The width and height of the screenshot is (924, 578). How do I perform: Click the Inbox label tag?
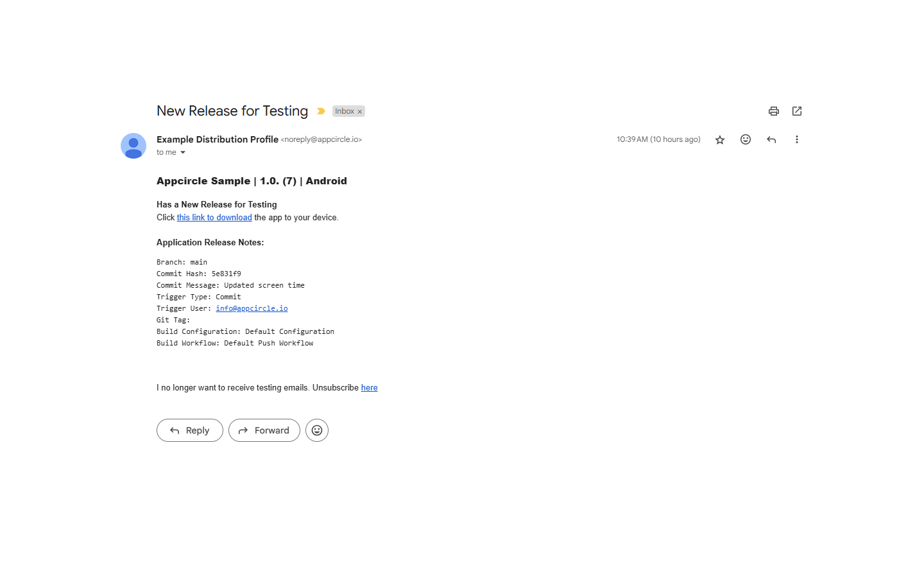point(344,111)
